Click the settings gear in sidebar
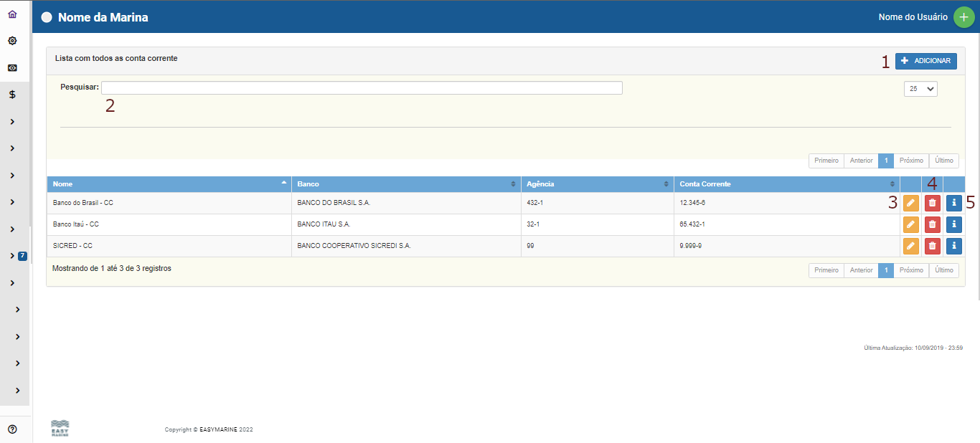Screen dimensions: 980x443 tap(12, 41)
